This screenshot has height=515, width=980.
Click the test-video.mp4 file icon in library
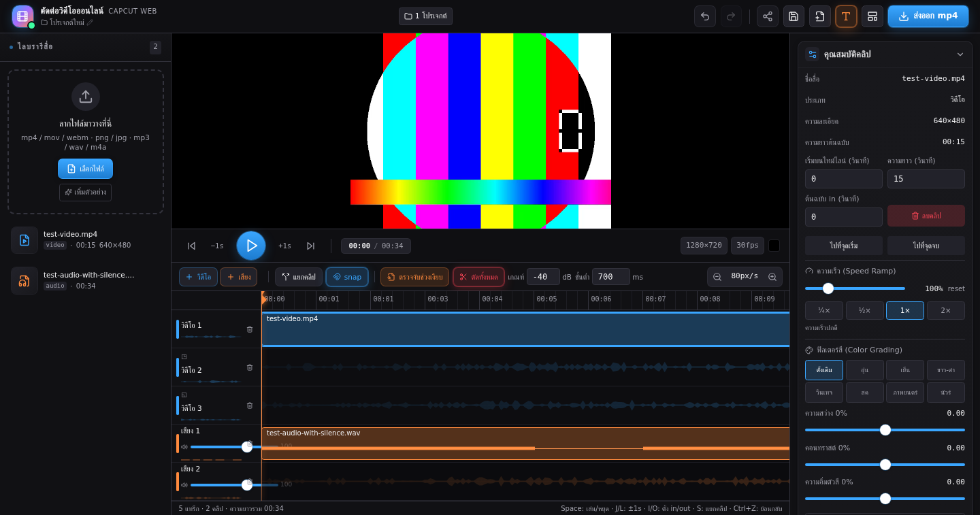24,240
